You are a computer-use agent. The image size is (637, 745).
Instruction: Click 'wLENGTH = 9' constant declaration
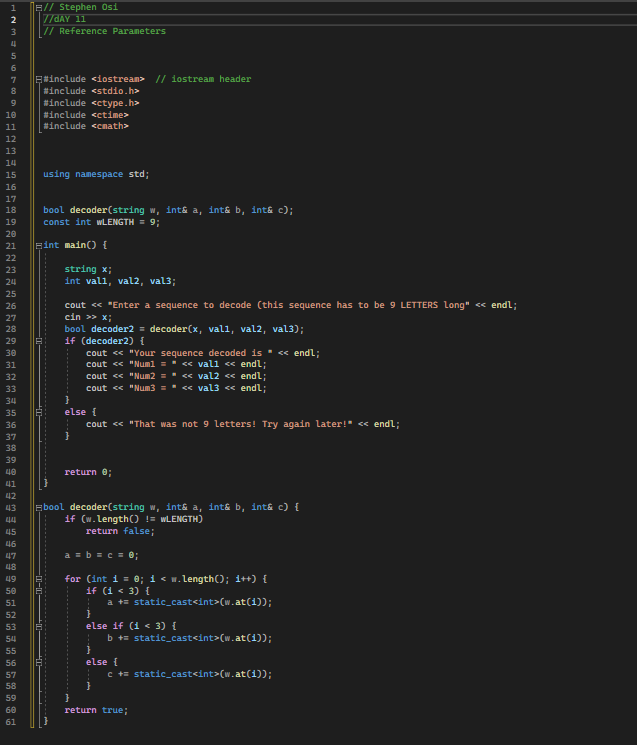(126, 222)
